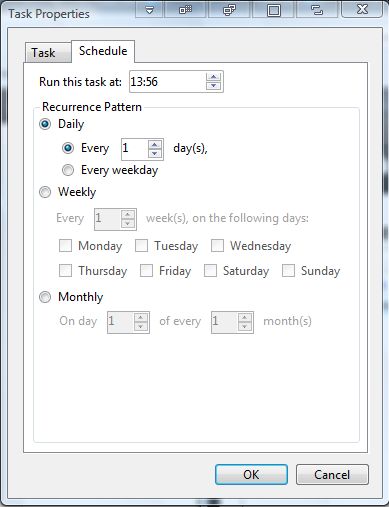Click the bracket-arrows title bar icon
Image resolution: width=389 pixels, height=507 pixels.
[x=317, y=10]
